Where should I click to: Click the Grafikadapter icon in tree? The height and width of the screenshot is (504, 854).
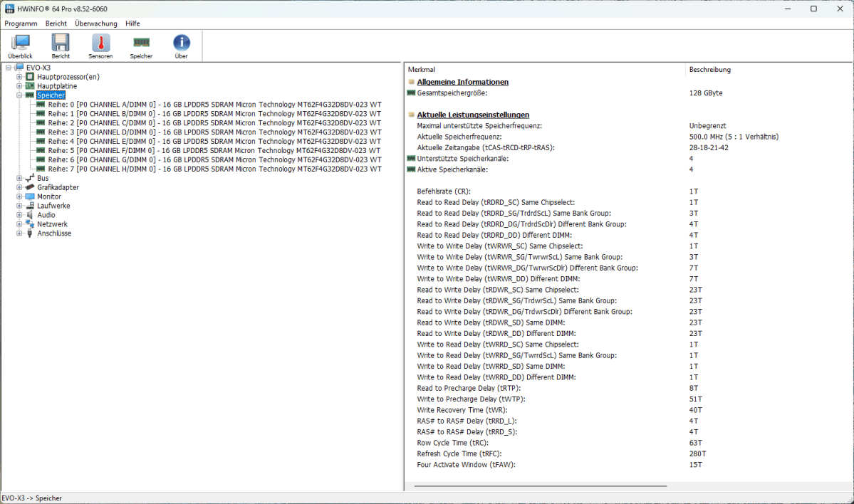coord(30,187)
